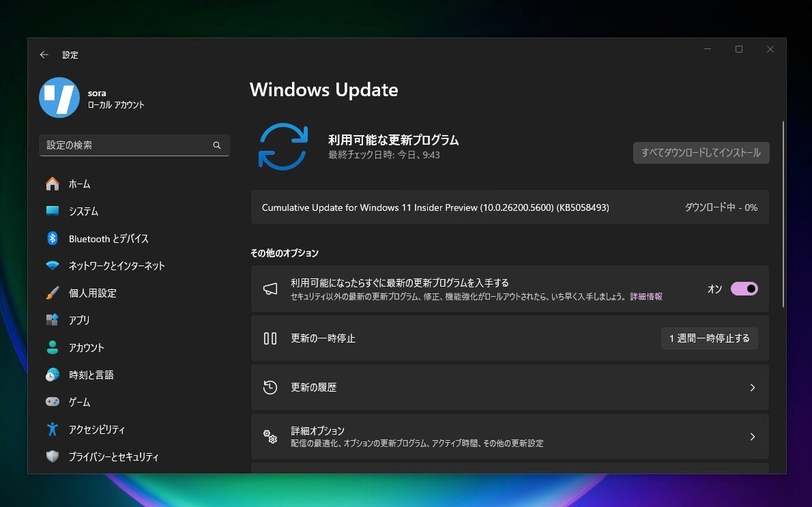Click the Privacy & security shield icon

click(53, 457)
